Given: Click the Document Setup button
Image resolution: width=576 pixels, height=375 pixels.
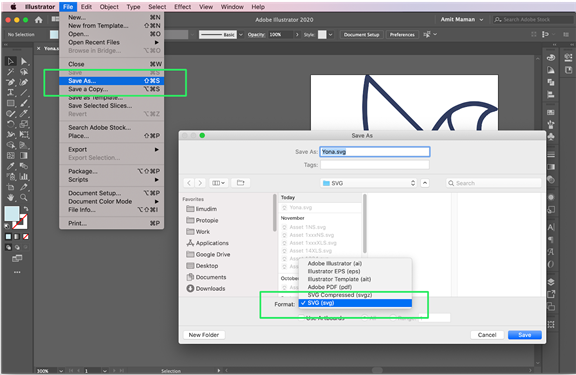Looking at the screenshot, I should pos(361,35).
